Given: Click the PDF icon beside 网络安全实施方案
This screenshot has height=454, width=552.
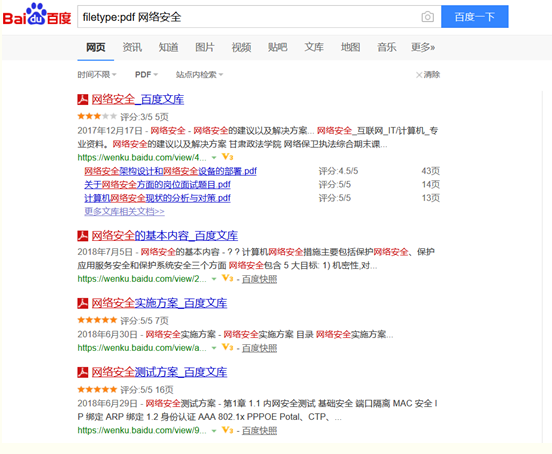Looking at the screenshot, I should coord(83,303).
